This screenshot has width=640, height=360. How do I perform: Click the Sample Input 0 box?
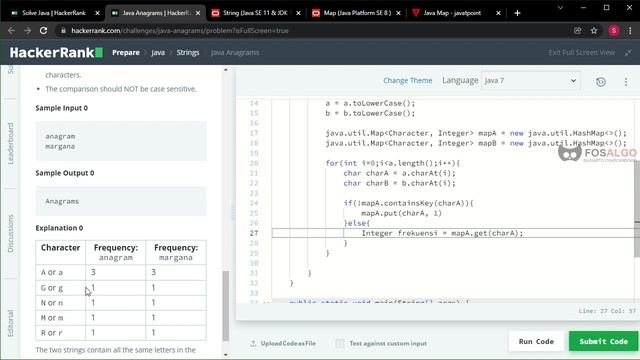tap(121, 141)
